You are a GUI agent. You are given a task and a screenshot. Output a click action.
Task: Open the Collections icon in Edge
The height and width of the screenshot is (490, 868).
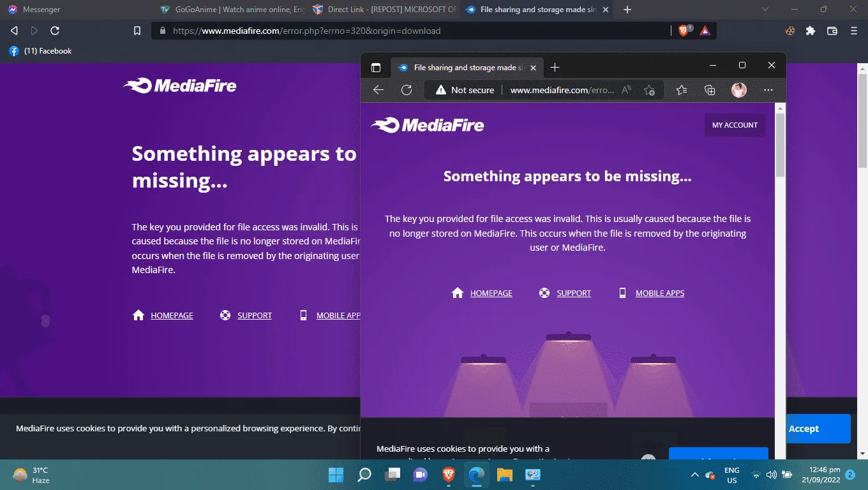[x=710, y=90]
